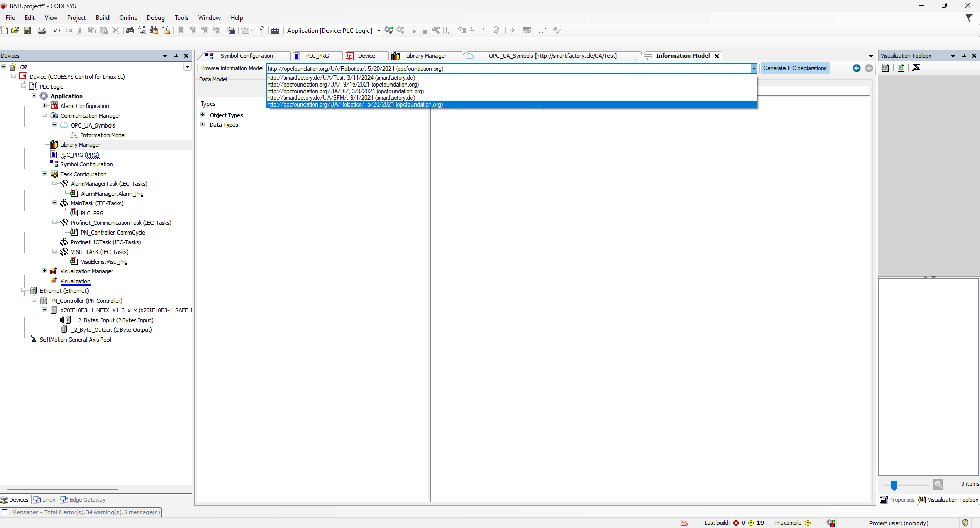Image resolution: width=980 pixels, height=528 pixels.
Task: Toggle the Visualization Toolbox auto-hide pin
Action: click(964, 56)
